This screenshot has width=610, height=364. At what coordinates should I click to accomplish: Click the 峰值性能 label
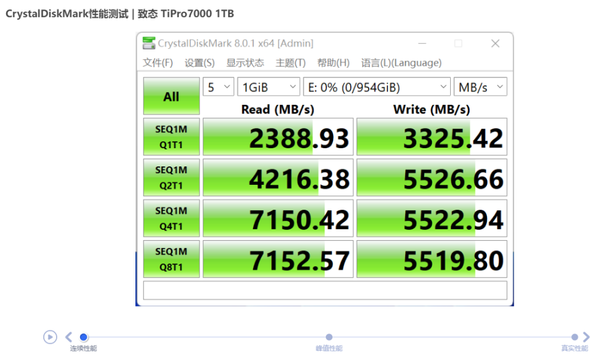tap(329, 348)
